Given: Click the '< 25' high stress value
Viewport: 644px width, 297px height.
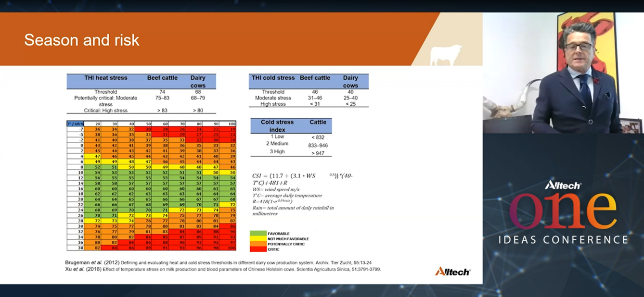Looking at the screenshot, I should pos(350,104).
